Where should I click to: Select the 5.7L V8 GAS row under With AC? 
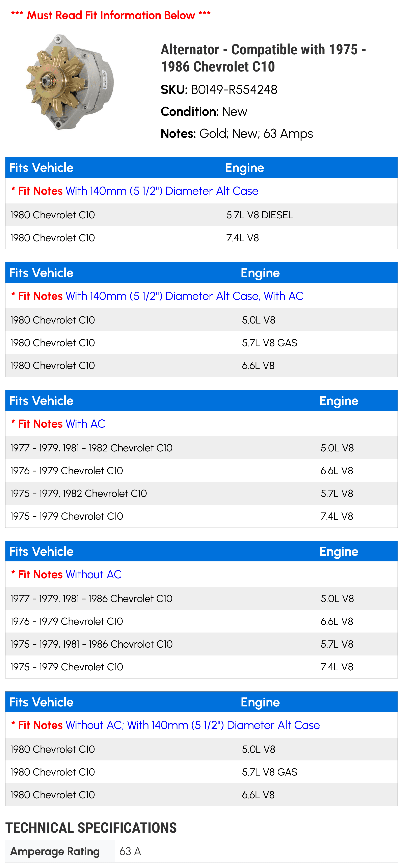tap(201, 343)
